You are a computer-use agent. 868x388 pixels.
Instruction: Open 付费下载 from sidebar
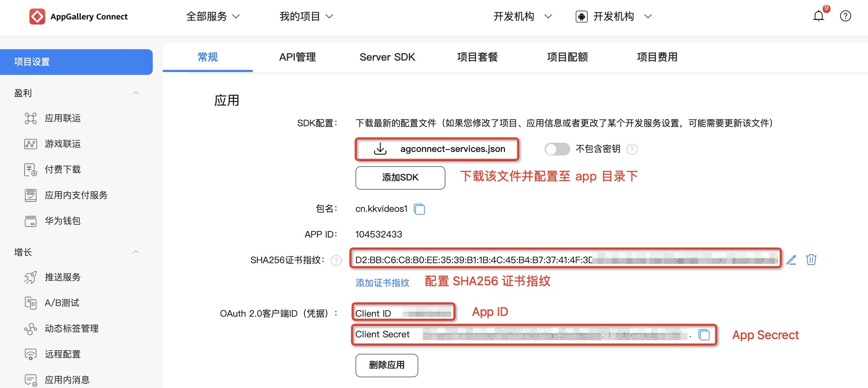pos(63,170)
